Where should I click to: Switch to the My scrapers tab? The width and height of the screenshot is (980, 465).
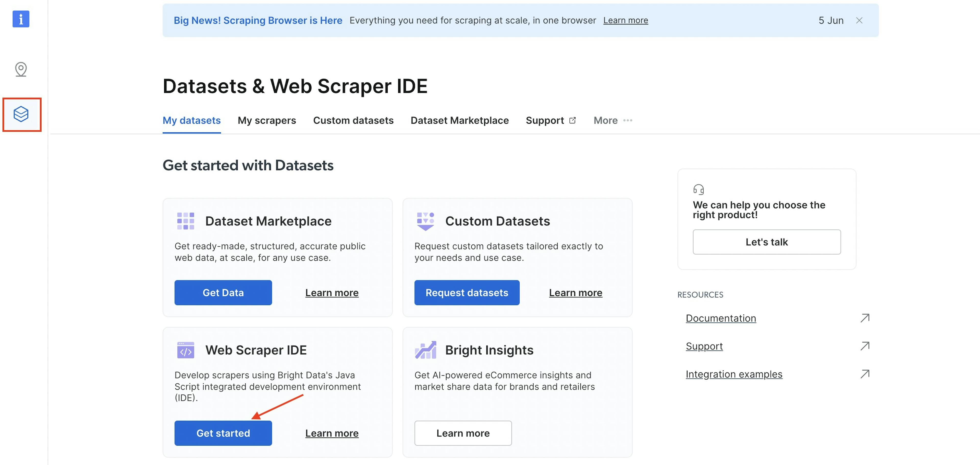click(x=267, y=121)
